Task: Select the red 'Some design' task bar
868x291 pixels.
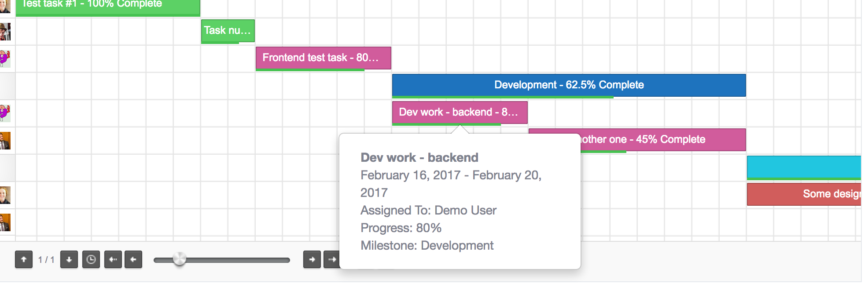Action: click(x=803, y=194)
